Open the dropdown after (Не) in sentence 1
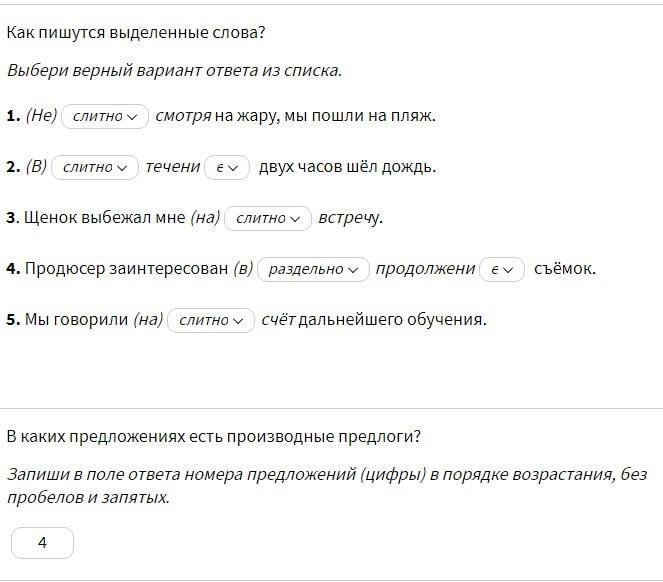 105,116
